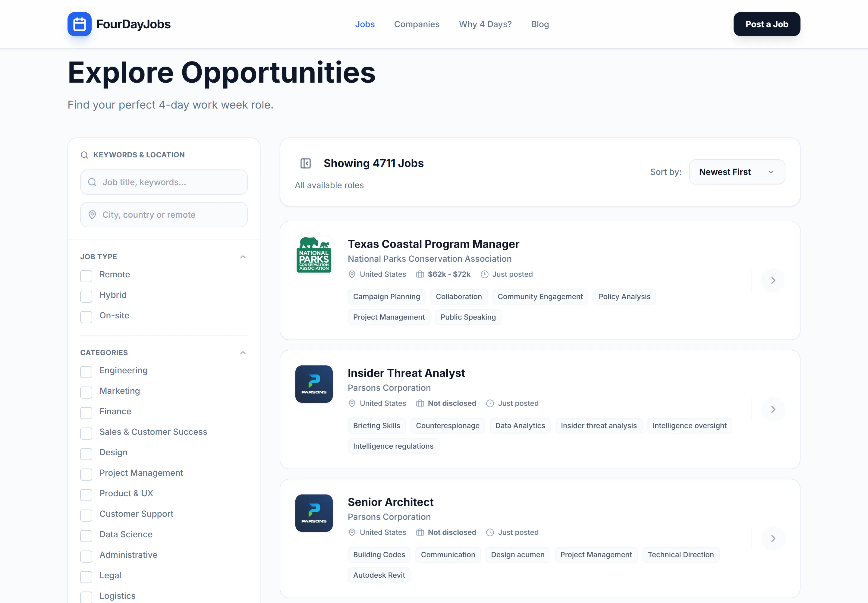The width and height of the screenshot is (868, 603).
Task: Toggle the Administrative category checkbox
Action: coord(86,556)
